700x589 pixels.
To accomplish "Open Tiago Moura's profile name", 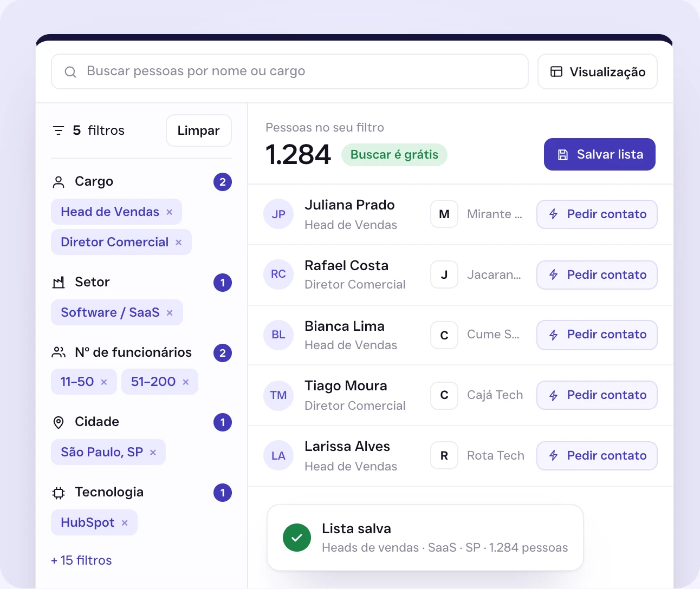I will tap(346, 385).
